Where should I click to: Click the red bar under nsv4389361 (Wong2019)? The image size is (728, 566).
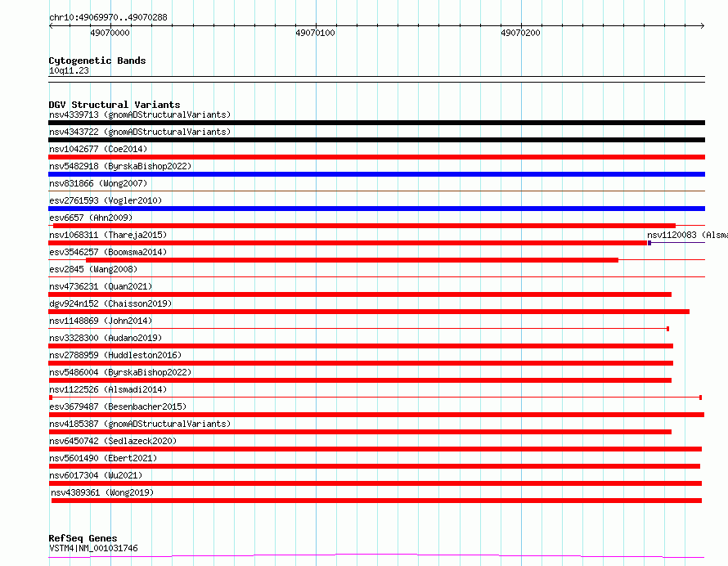coord(376,501)
